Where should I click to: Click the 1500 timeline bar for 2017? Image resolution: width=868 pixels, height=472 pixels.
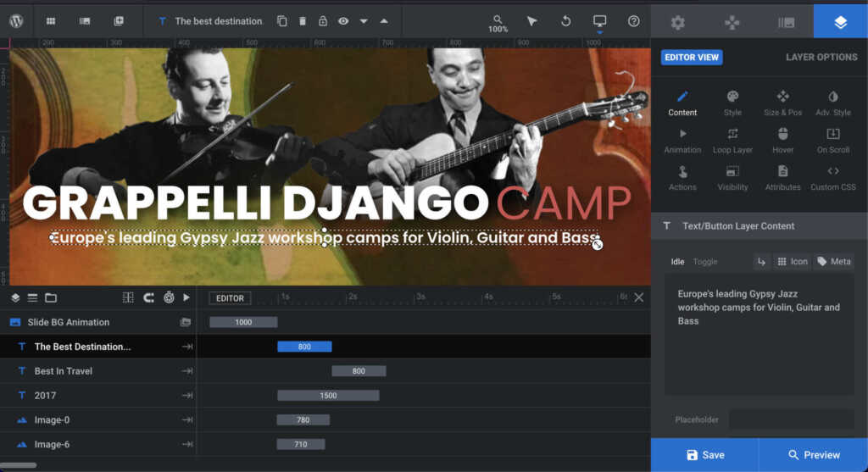[328, 395]
